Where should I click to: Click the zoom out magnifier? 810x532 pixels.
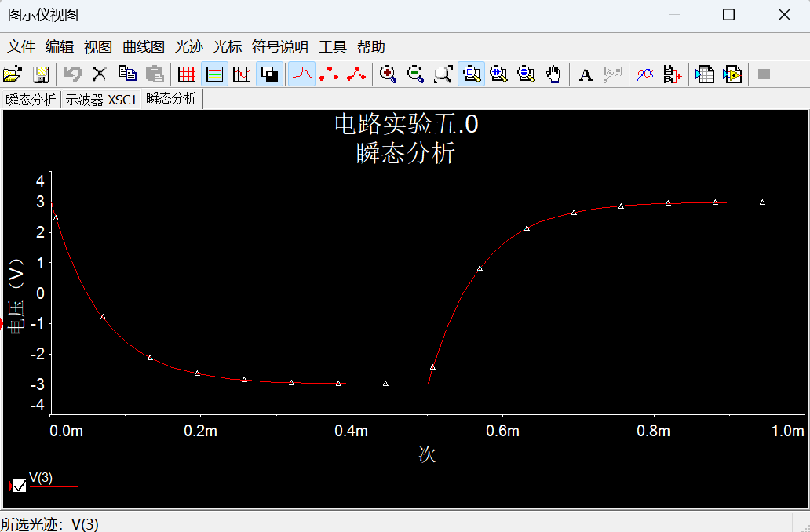(x=416, y=74)
